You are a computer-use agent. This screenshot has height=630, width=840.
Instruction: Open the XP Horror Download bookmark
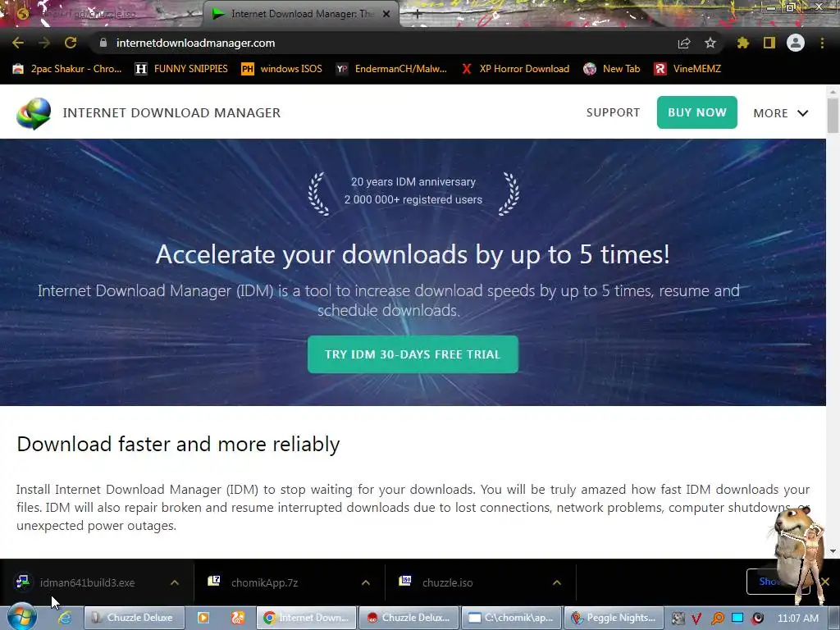(x=515, y=69)
